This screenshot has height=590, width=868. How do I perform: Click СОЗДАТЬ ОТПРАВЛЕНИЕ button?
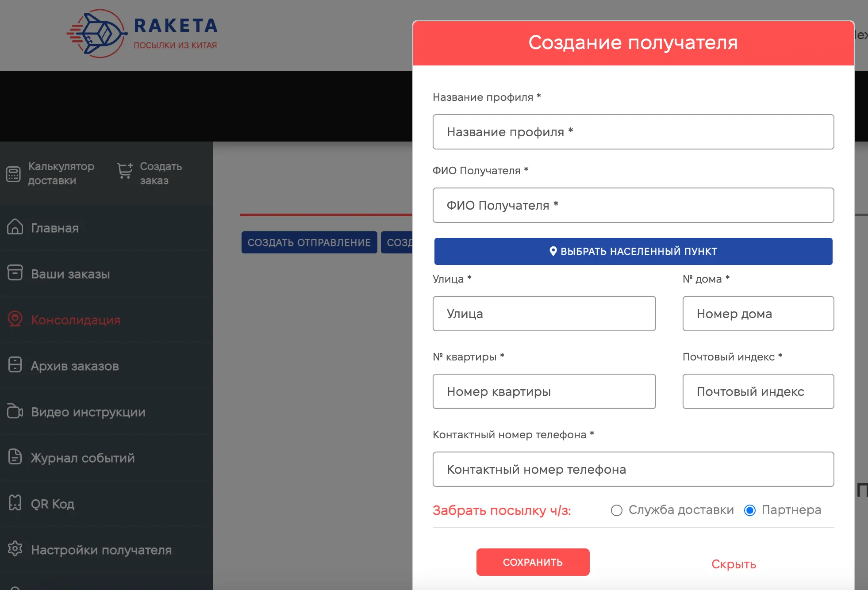309,242
